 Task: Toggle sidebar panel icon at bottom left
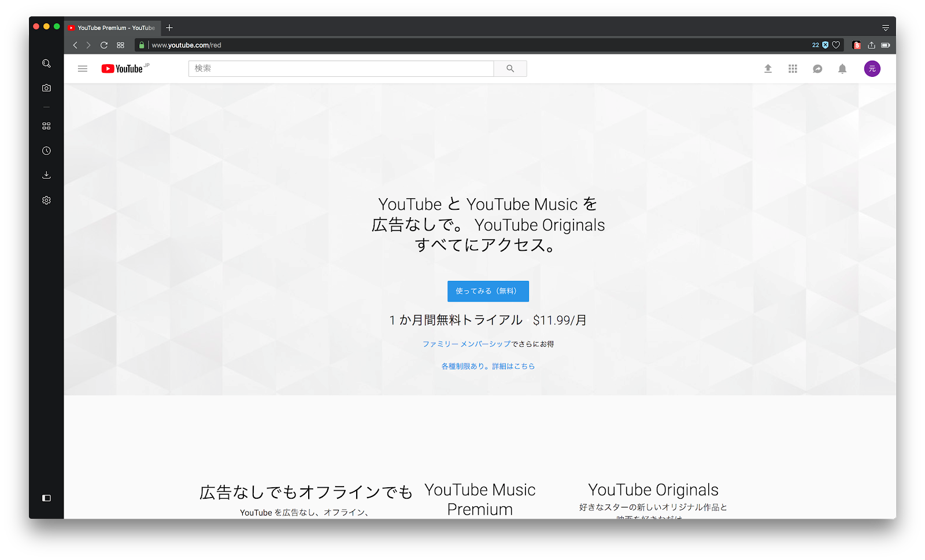(46, 498)
